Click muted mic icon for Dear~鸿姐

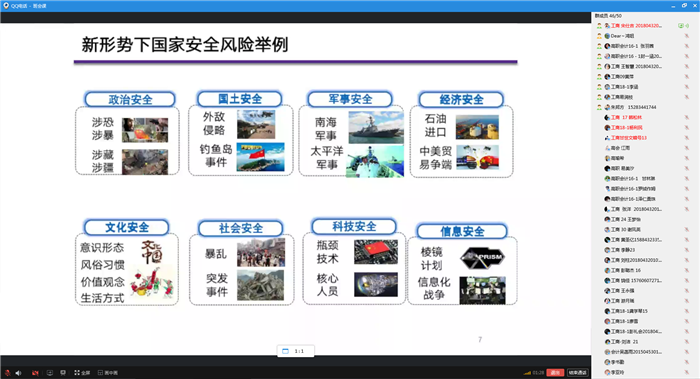click(x=687, y=36)
